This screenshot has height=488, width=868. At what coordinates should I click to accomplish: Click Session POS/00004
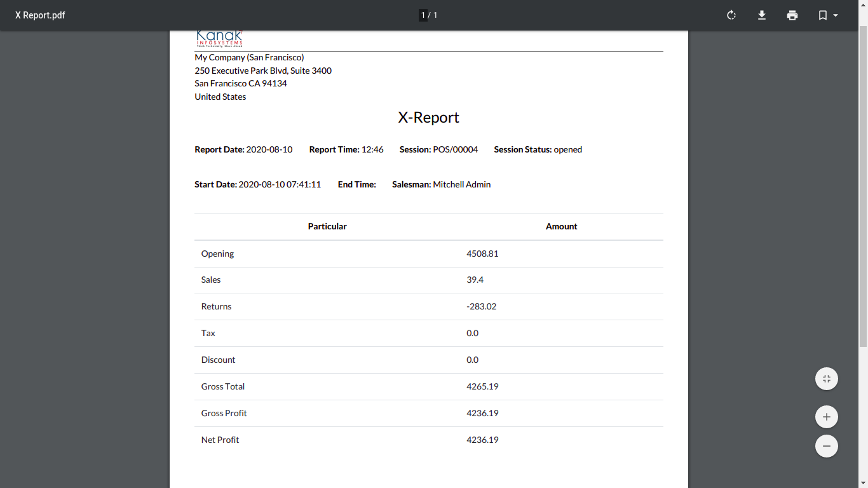point(438,149)
